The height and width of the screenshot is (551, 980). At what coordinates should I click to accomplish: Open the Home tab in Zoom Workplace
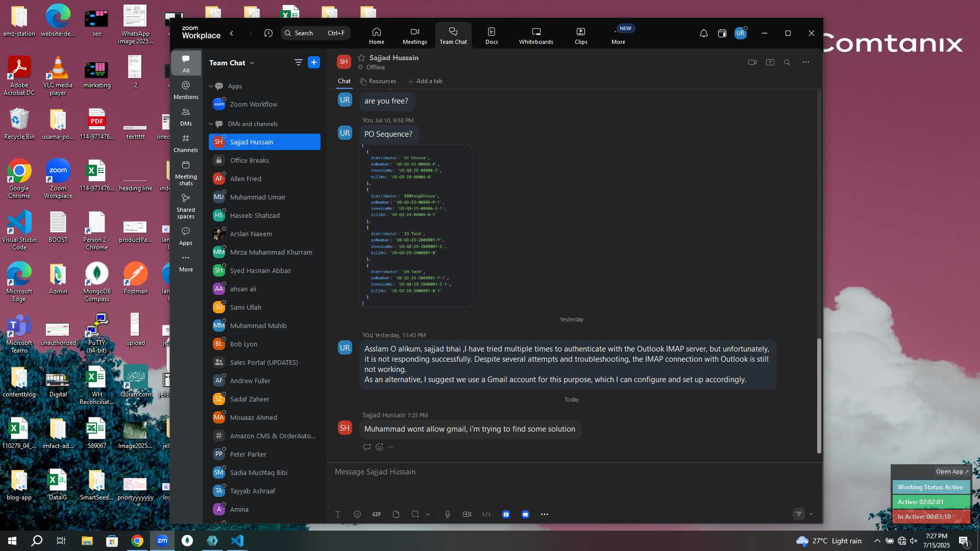pos(376,36)
